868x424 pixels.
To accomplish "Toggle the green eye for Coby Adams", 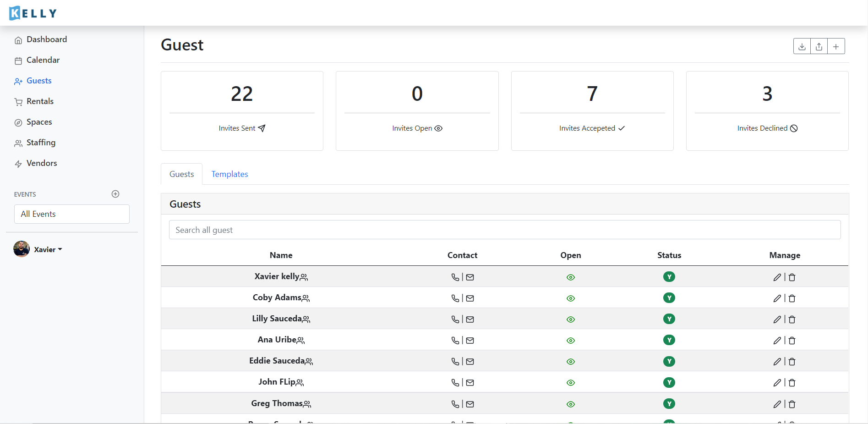I will click(571, 298).
